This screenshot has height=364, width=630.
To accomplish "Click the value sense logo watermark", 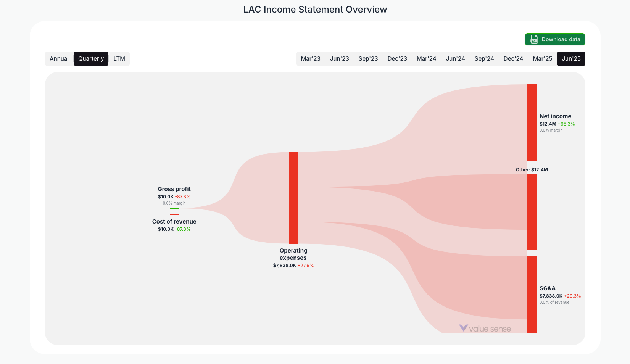I will 485,328.
